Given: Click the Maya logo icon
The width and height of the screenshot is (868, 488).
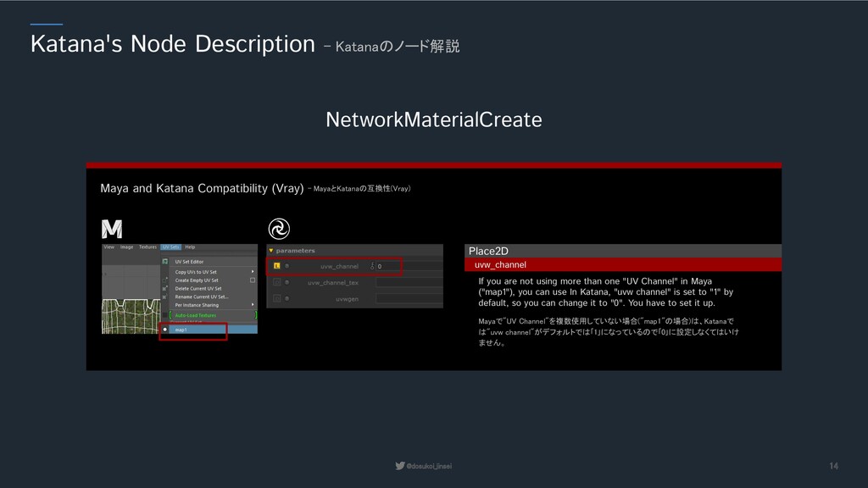Looking at the screenshot, I should click(x=112, y=229).
